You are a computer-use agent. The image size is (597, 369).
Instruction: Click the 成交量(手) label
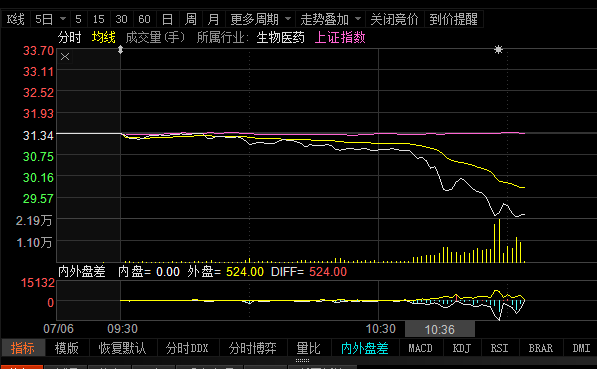[x=155, y=38]
